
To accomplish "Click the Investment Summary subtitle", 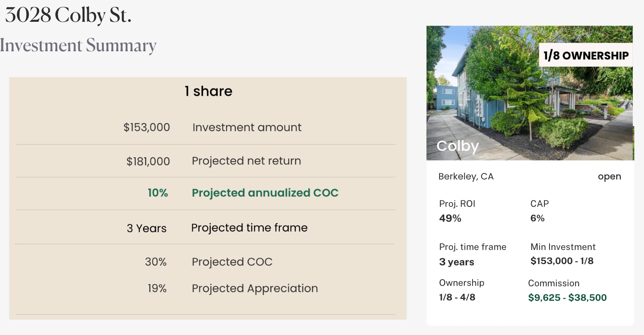I will [78, 45].
